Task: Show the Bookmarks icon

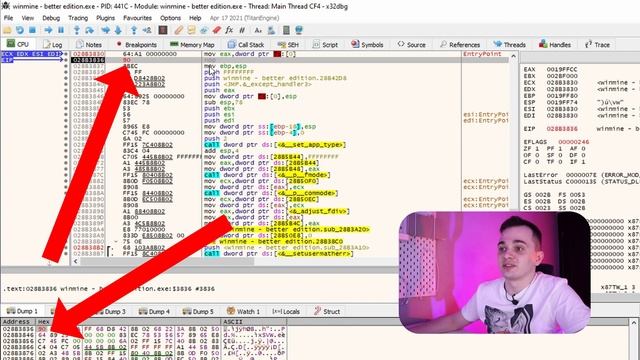Action: point(217,30)
